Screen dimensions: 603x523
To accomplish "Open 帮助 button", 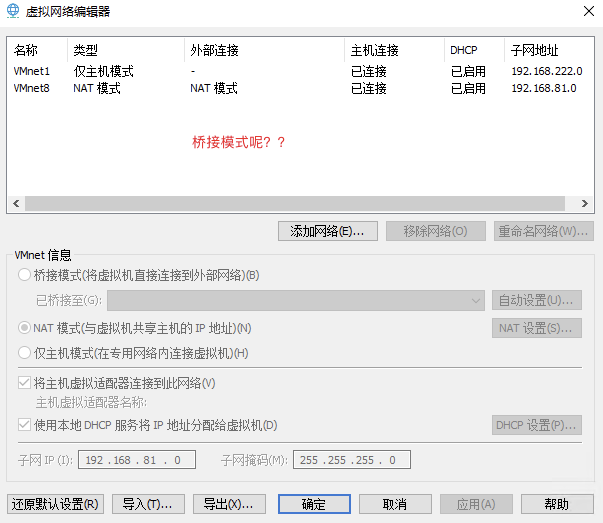I will tap(557, 504).
